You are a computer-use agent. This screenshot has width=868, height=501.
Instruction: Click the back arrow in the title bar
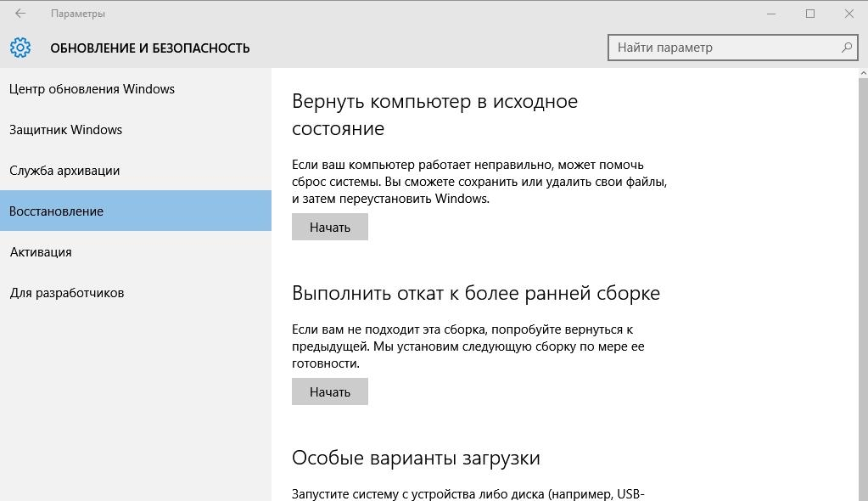(x=20, y=14)
